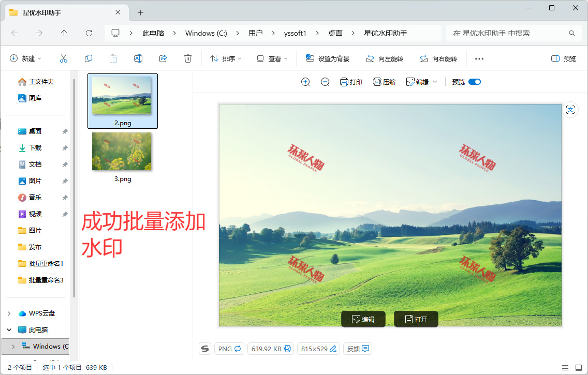Click the 向左旋转 button
The image size is (588, 375).
point(385,58)
